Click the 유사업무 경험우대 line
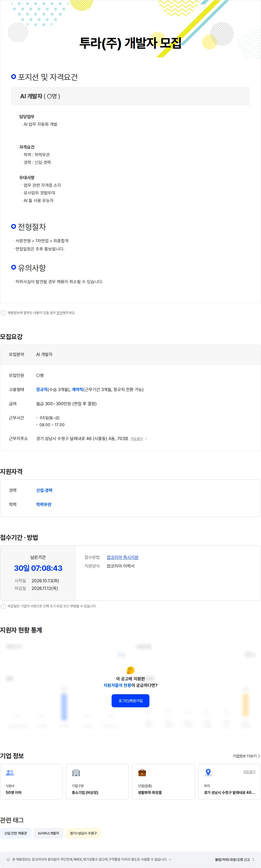 [39, 193]
